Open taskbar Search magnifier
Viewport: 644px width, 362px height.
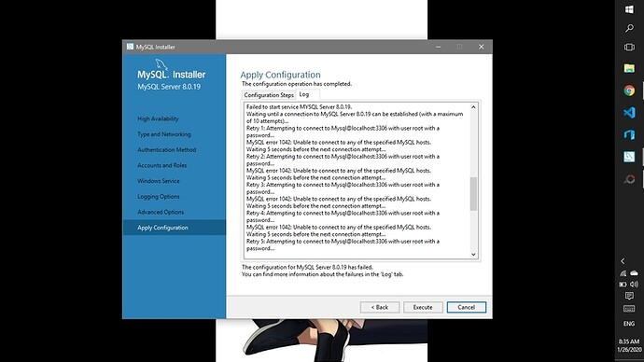(x=629, y=28)
